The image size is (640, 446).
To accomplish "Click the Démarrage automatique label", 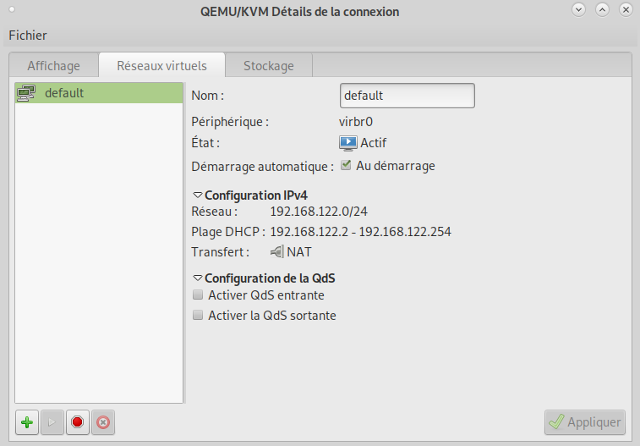I will click(262, 166).
